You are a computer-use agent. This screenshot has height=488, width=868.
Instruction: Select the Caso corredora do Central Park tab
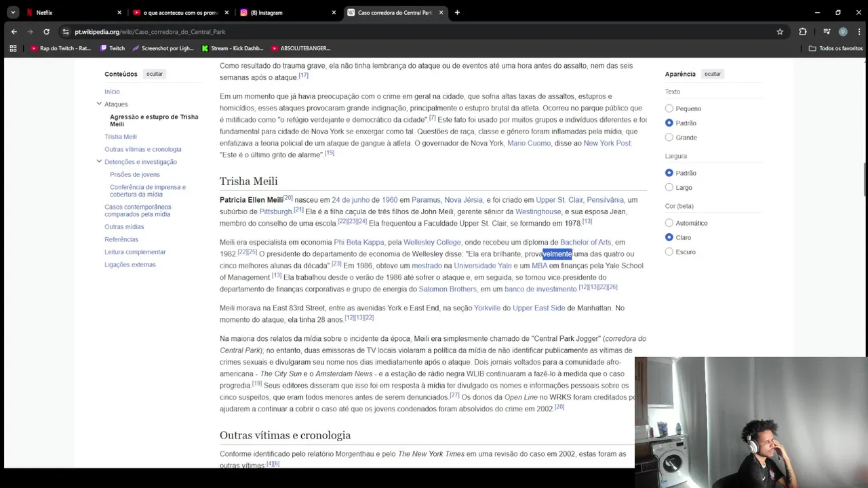click(x=395, y=12)
